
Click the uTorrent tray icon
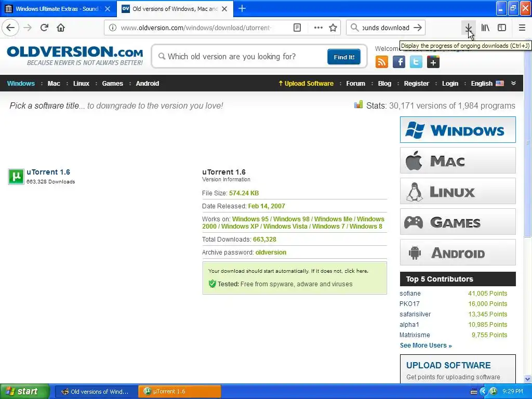[494, 392]
